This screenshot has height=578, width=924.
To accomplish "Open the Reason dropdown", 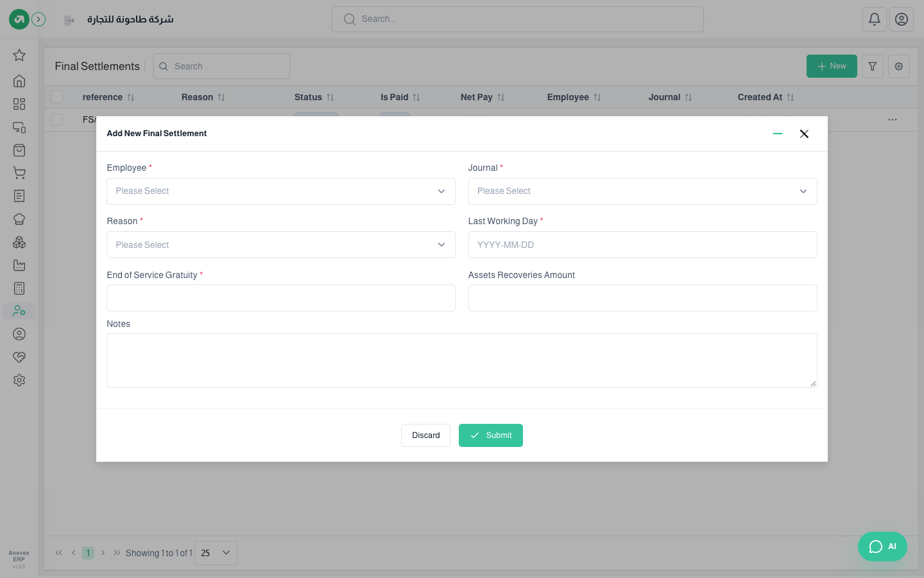I will (x=281, y=245).
